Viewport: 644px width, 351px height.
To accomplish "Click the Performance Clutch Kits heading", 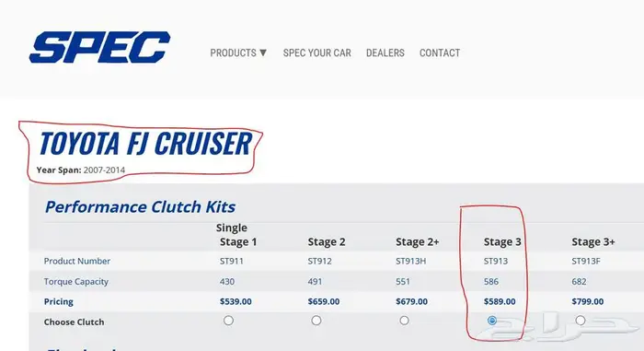I will (140, 206).
